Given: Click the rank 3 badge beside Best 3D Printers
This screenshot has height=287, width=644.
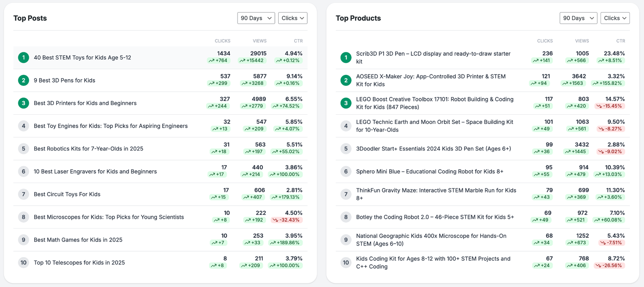Looking at the screenshot, I should click(23, 103).
